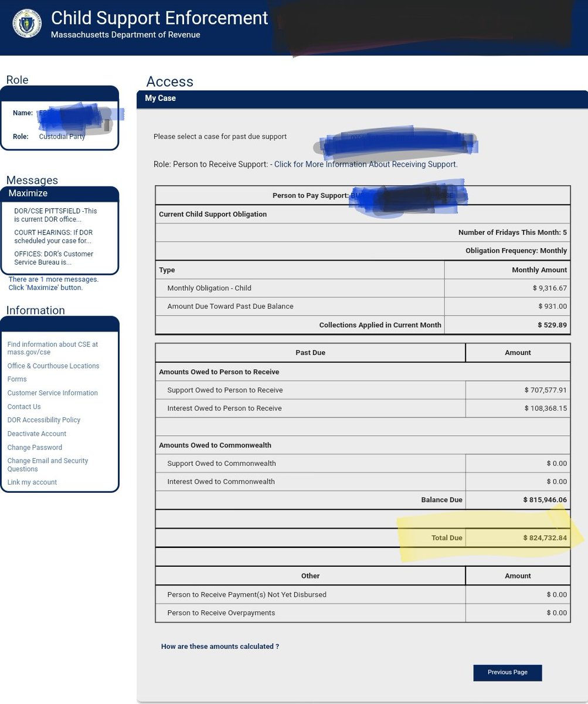Open Office & Courthouse Locations link

coord(53,366)
